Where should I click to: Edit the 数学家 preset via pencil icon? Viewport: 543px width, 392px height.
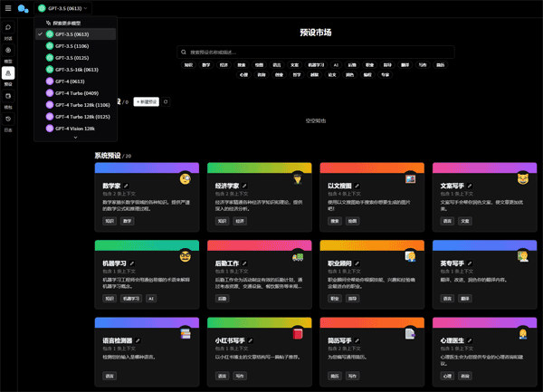click(x=126, y=186)
